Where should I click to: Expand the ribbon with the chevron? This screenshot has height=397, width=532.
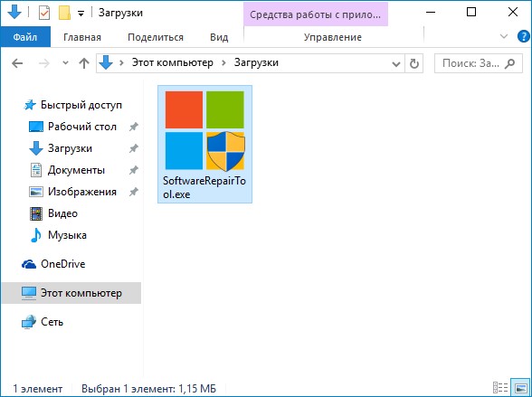coord(504,36)
